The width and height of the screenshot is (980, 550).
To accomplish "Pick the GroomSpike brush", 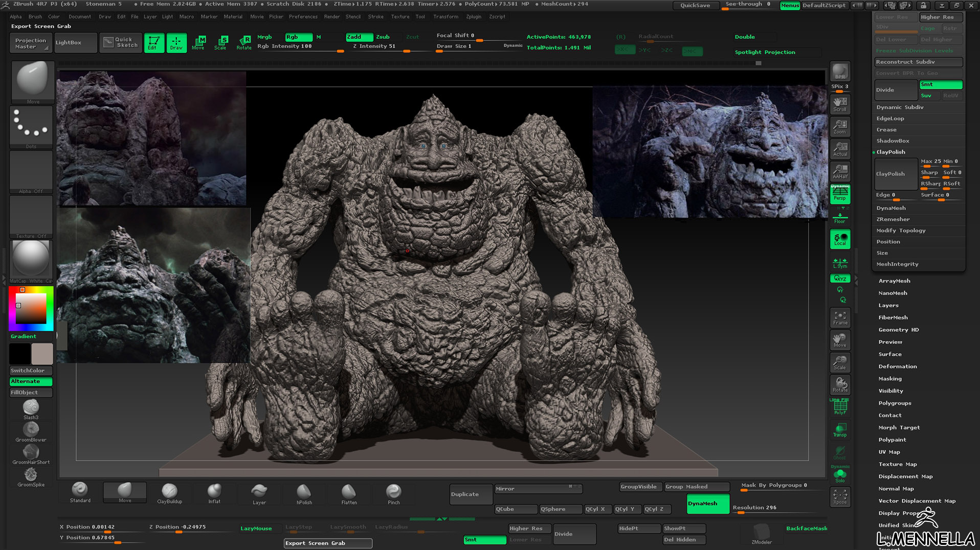I will [31, 476].
